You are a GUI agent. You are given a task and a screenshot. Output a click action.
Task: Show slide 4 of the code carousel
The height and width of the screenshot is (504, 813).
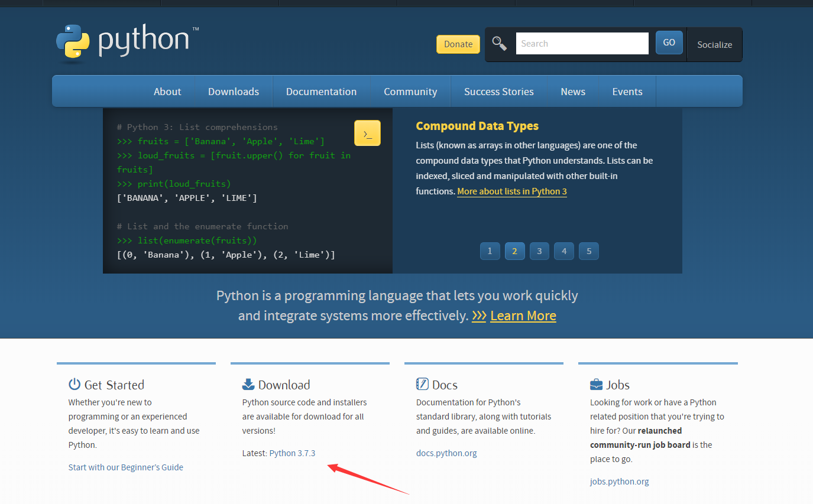click(564, 251)
